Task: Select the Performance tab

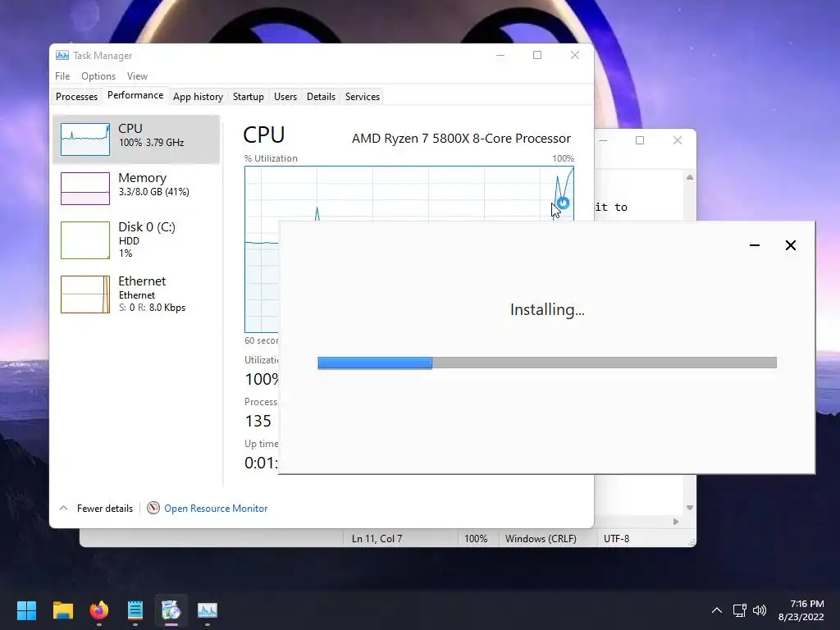Action: [135, 95]
